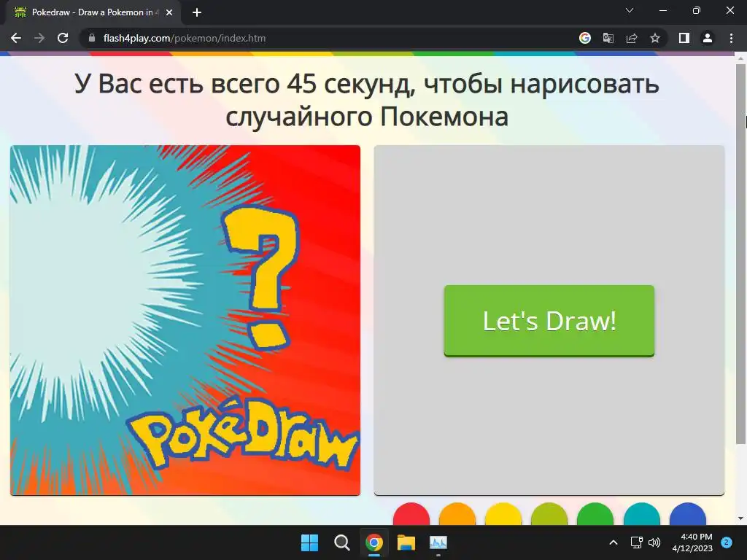747x560 pixels.
Task: Click Chrome icon in the taskbar
Action: tap(374, 542)
